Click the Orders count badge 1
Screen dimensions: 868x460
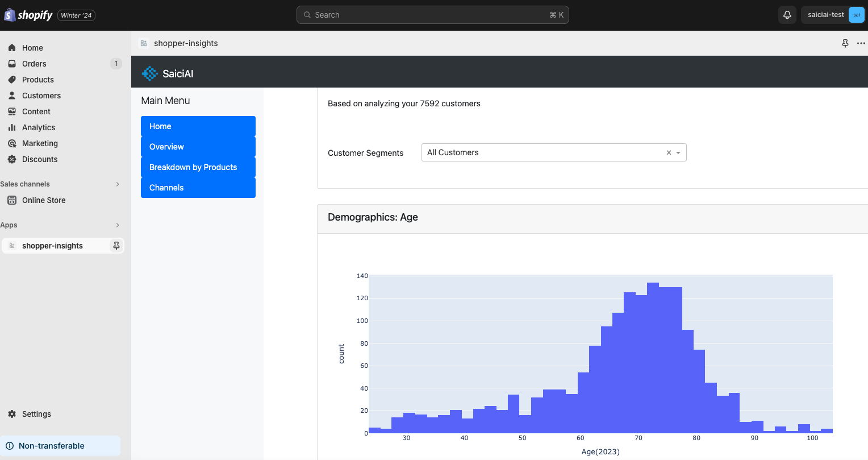[x=116, y=64]
